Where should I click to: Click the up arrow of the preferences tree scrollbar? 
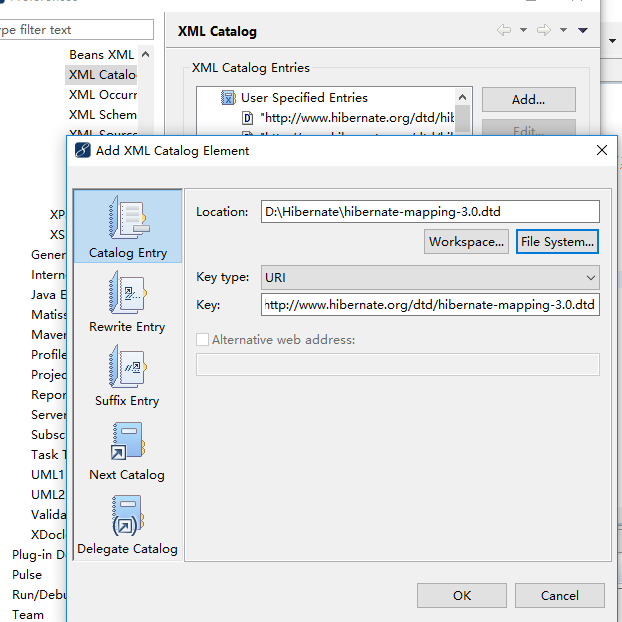145,55
